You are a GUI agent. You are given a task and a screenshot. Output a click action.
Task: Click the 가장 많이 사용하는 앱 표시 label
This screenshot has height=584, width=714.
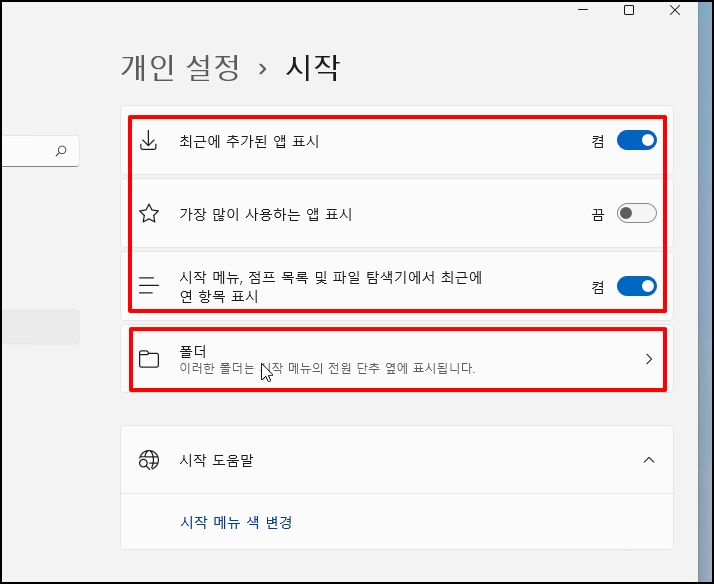(x=265, y=214)
